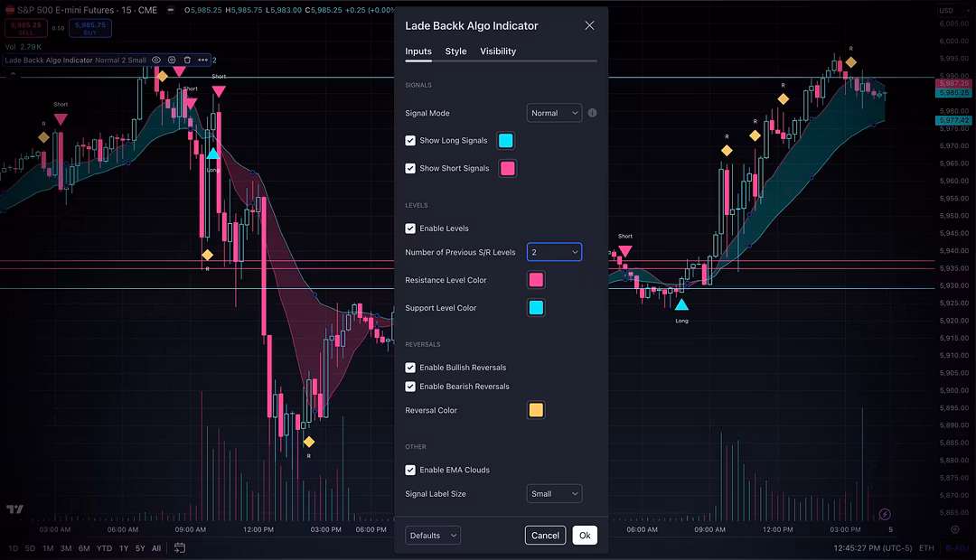This screenshot has width=976, height=560.
Task: Disable the Enable Levels checkbox
Action: (410, 229)
